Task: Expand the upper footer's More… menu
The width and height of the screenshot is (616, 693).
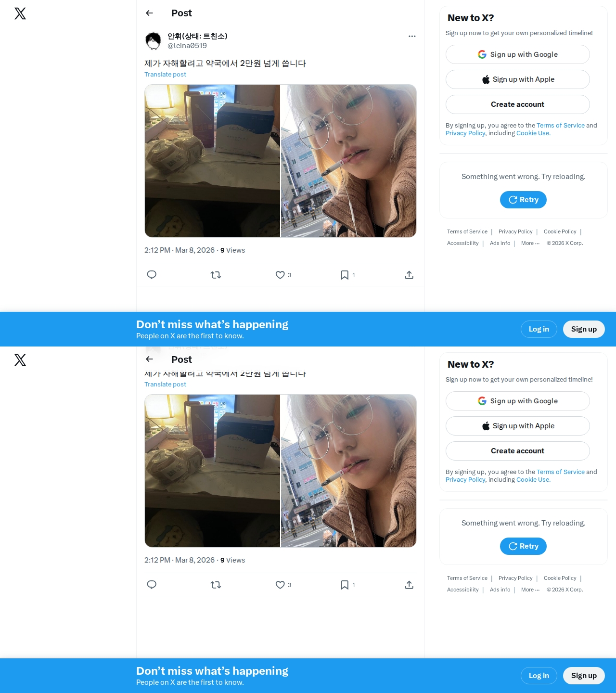Action: tap(530, 243)
